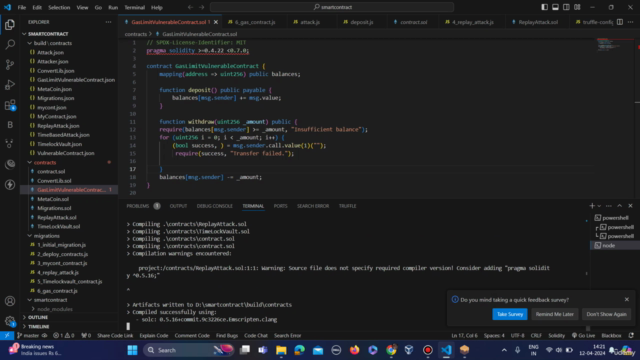
Task: Open VS Code icon in Windows taskbar
Action: point(446,350)
